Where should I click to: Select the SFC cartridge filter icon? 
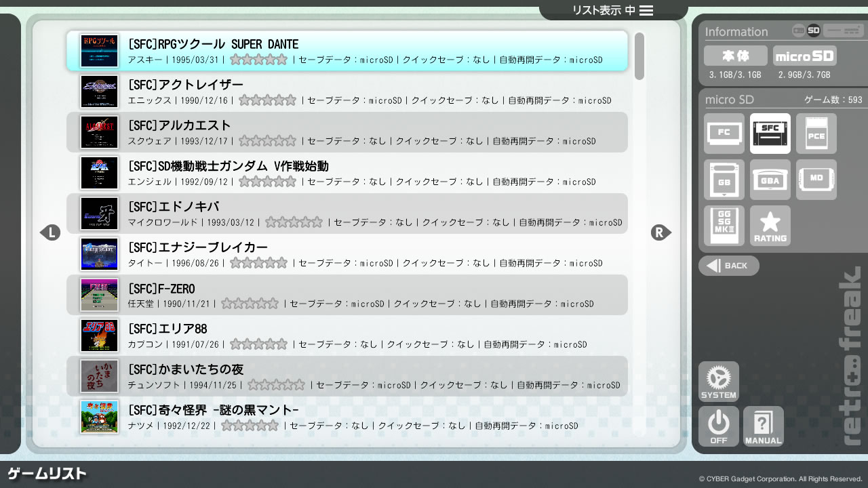[x=770, y=134]
